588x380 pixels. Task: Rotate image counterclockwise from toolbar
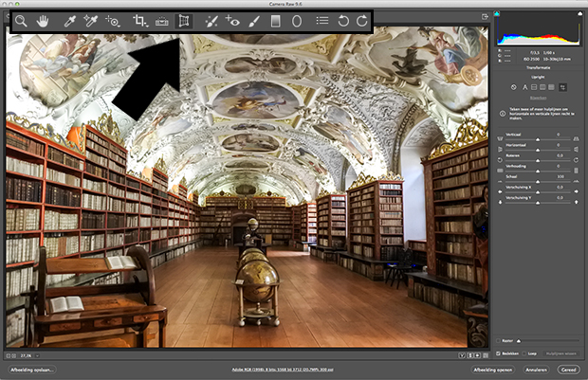342,21
